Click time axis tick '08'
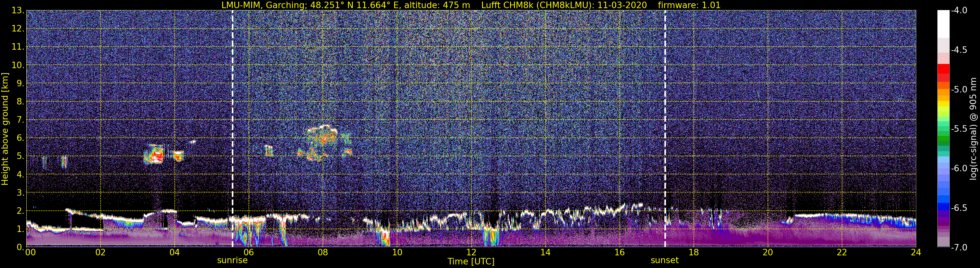Viewport: 980px width, 268px height. tap(323, 252)
